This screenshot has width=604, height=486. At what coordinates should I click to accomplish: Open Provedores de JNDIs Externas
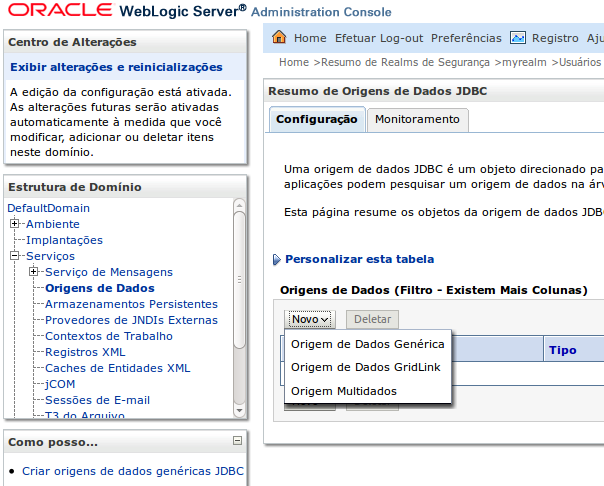(x=131, y=320)
